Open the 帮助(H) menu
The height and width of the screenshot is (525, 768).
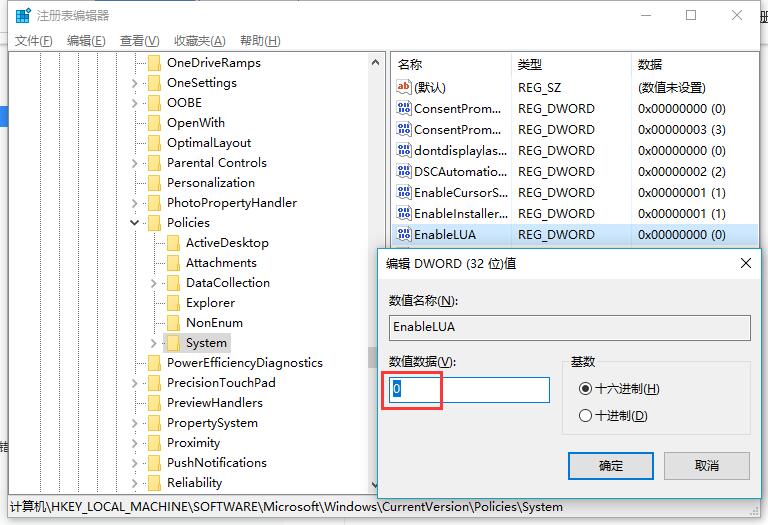[260, 41]
